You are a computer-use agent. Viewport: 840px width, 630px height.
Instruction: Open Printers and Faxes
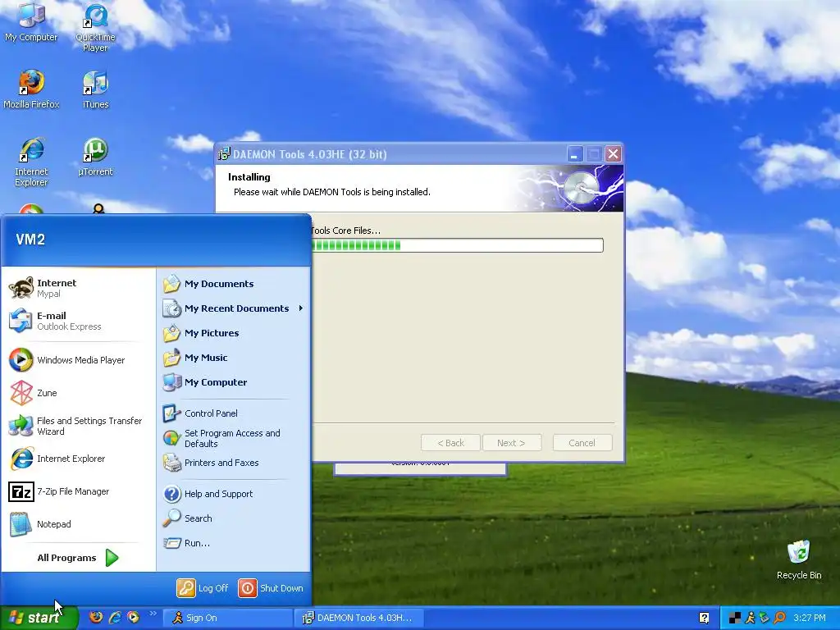tap(234, 463)
